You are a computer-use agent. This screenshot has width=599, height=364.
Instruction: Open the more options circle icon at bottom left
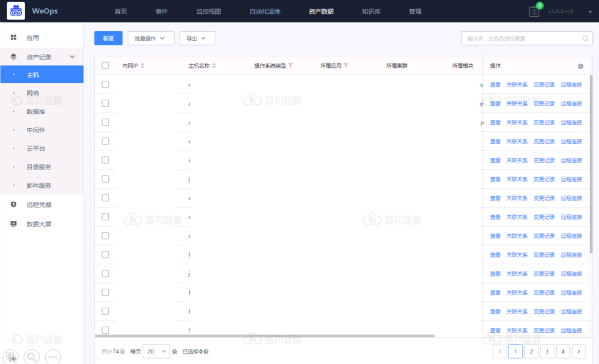click(53, 357)
